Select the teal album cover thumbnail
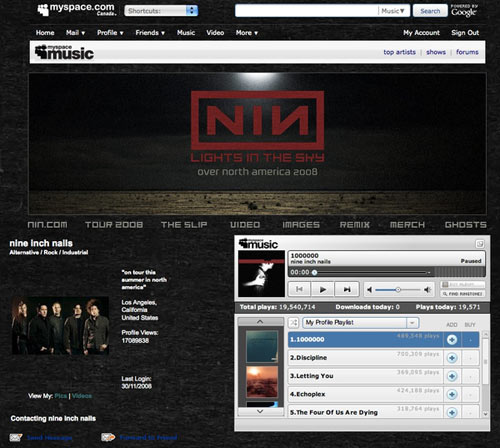Image resolution: width=500 pixels, height=448 pixels. pos(262,346)
